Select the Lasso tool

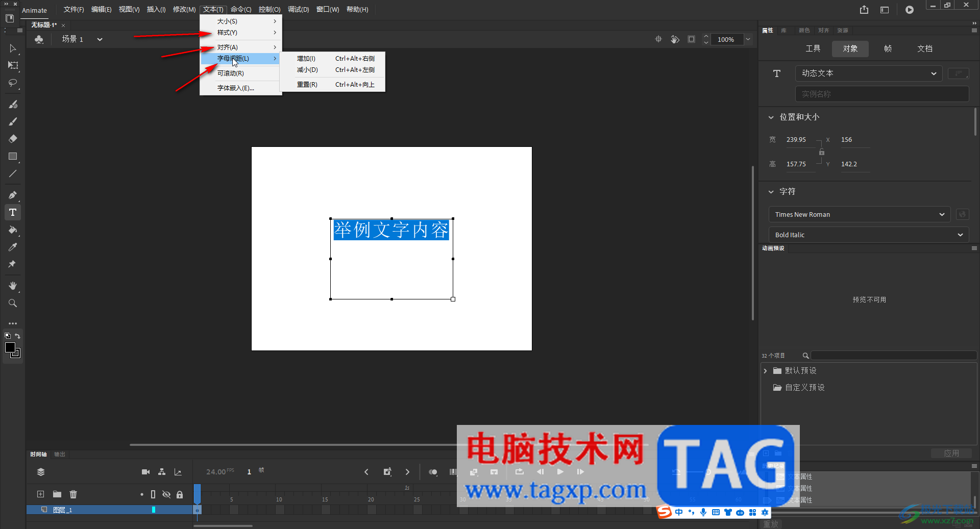[x=13, y=83]
